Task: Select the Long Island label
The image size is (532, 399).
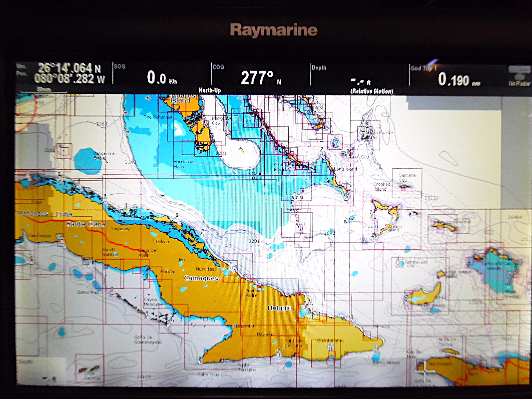Action: (x=345, y=169)
